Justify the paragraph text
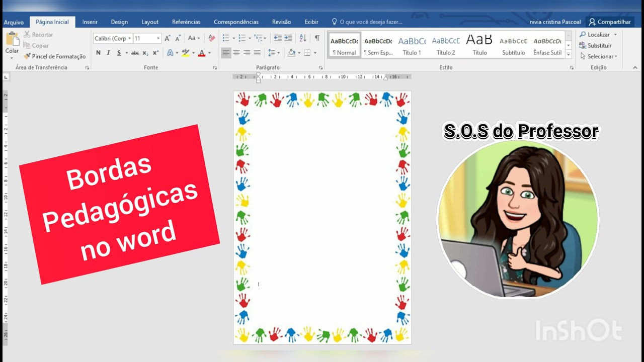This screenshot has width=644, height=362. [x=258, y=53]
